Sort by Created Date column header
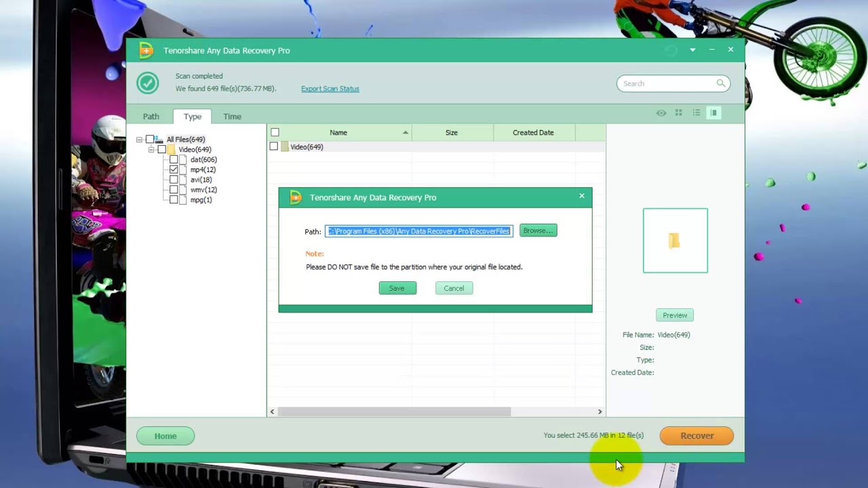The height and width of the screenshot is (488, 868). point(534,132)
